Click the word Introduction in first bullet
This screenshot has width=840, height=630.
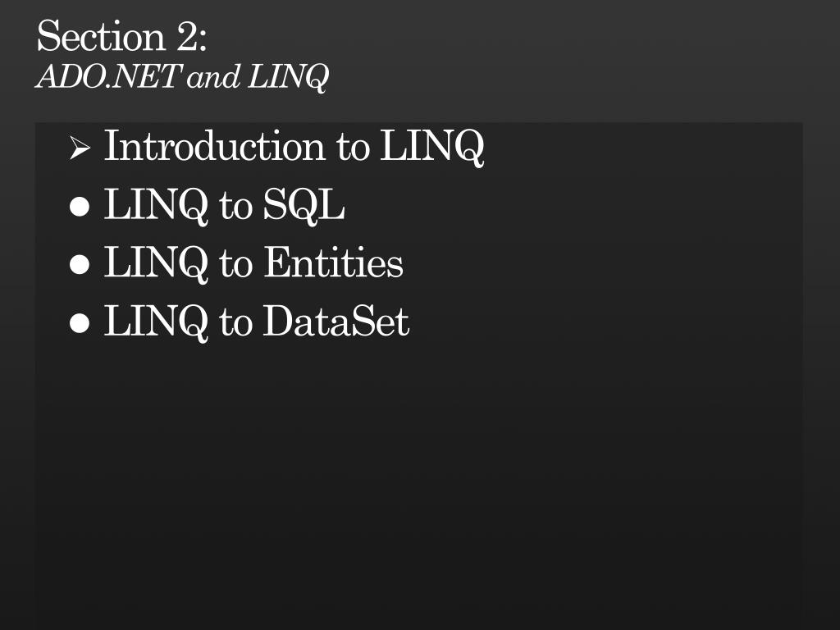coord(214,145)
